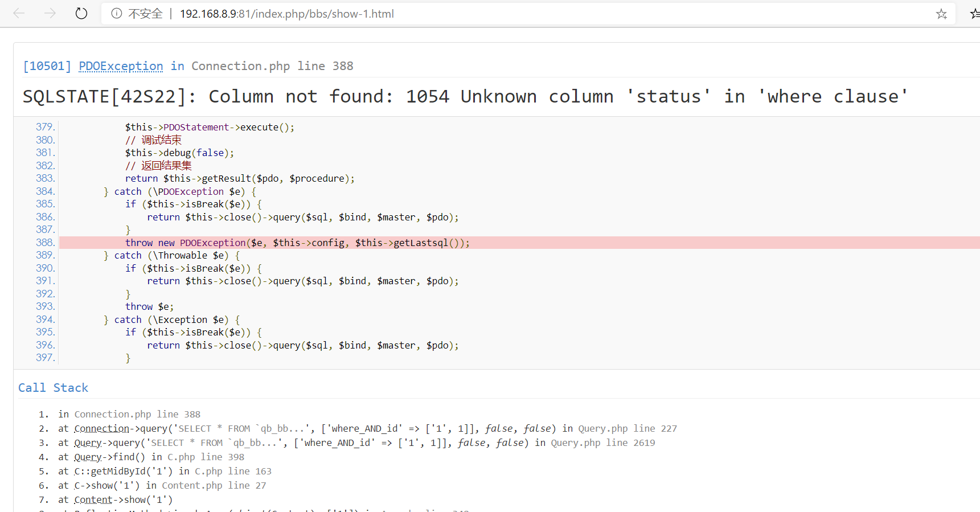Open the PDOException link in the error header
Image resolution: width=980 pixels, height=512 pixels.
[121, 66]
